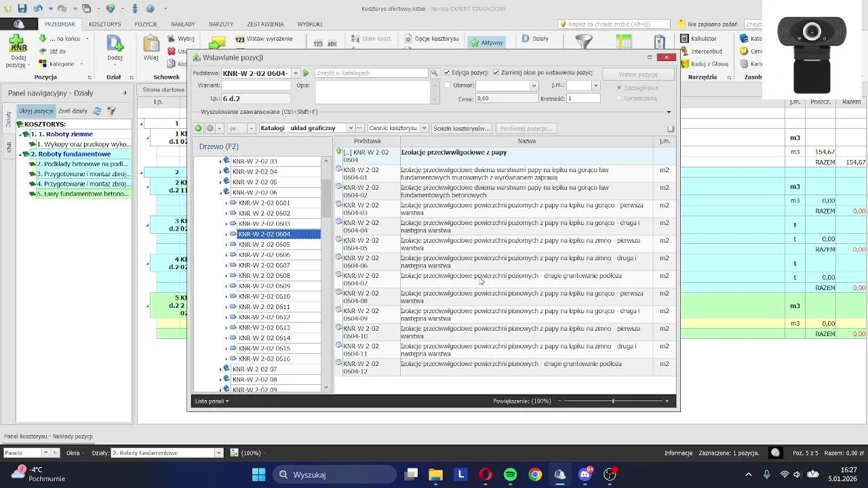Open the j.m. unit dropdown
Image resolution: width=868 pixels, height=488 pixels.
pyautogui.click(x=596, y=85)
